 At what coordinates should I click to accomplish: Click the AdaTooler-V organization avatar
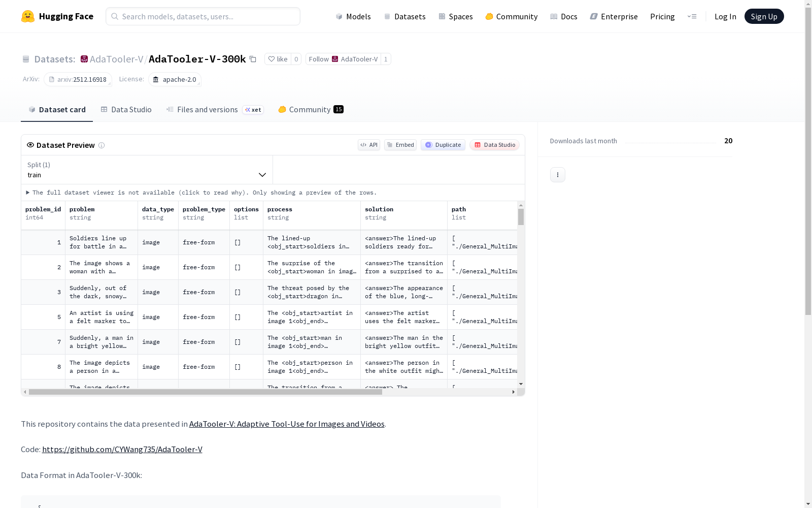pos(84,59)
